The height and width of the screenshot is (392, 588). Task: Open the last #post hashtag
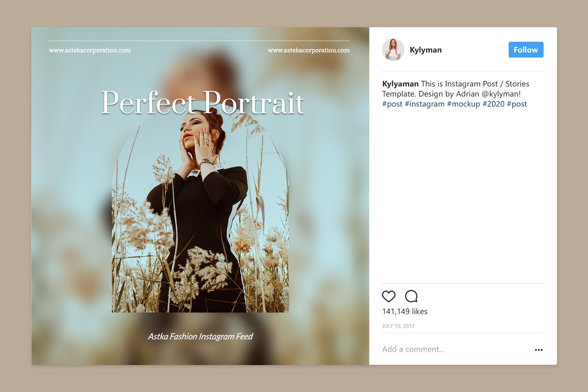click(x=517, y=104)
